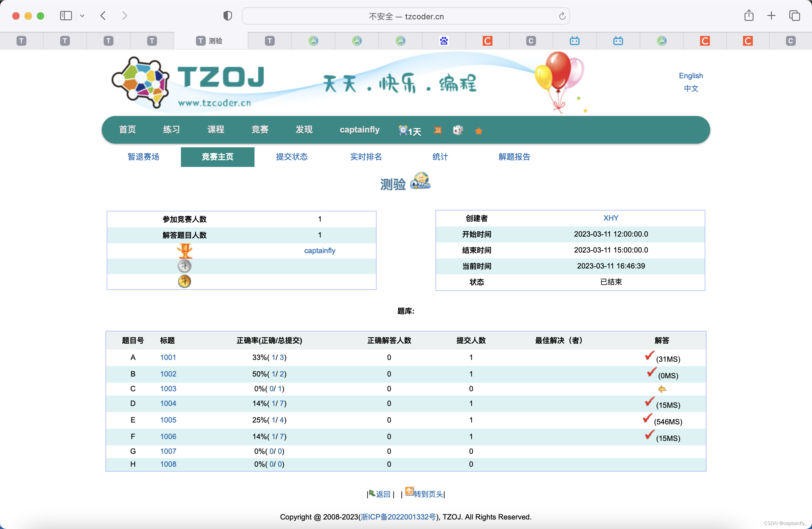The image size is (812, 529).
Task: Click the 返回 link at bottom
Action: [x=383, y=494]
